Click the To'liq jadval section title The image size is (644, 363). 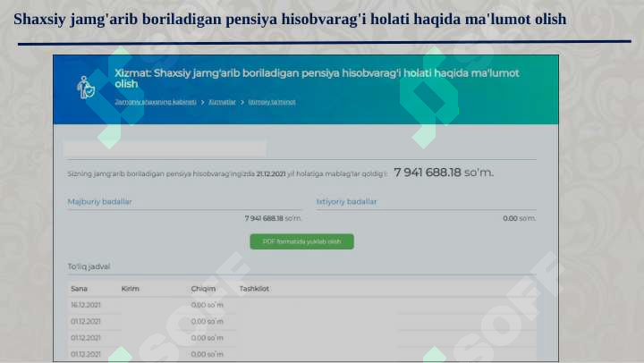(89, 266)
